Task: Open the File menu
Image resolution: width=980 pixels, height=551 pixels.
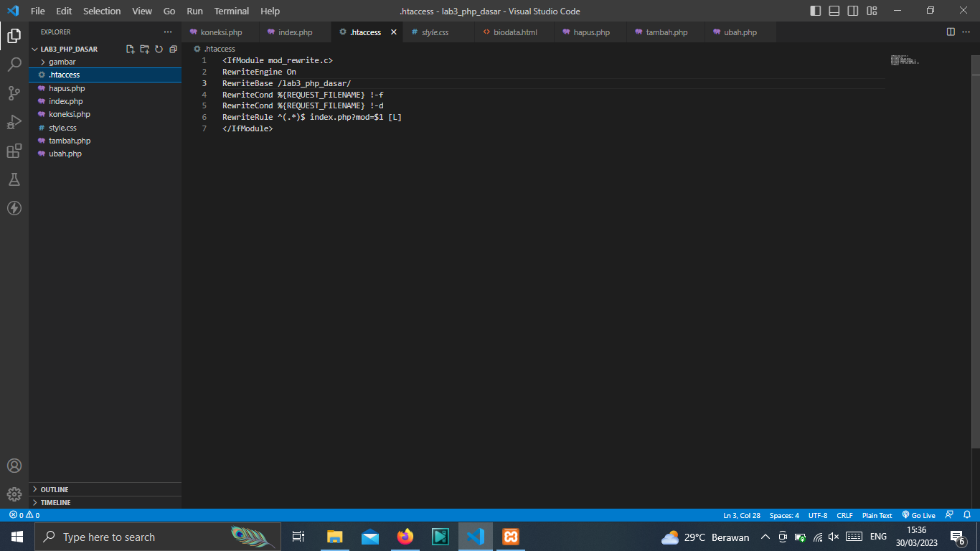Action: tap(37, 11)
